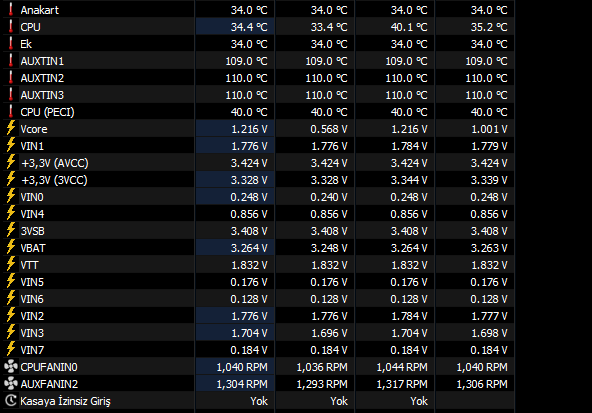Click the fan icon next to AUXFANIN2
The width and height of the screenshot is (592, 413).
coord(11,384)
